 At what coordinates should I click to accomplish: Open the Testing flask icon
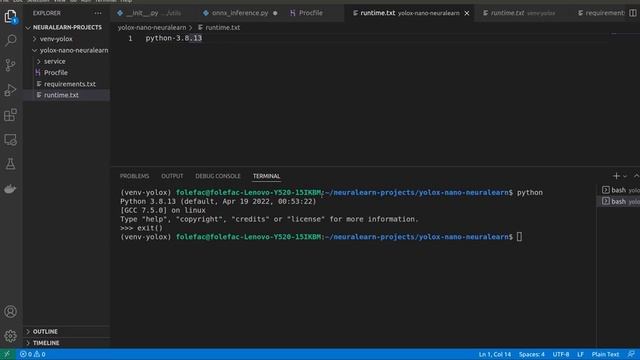[x=11, y=164]
